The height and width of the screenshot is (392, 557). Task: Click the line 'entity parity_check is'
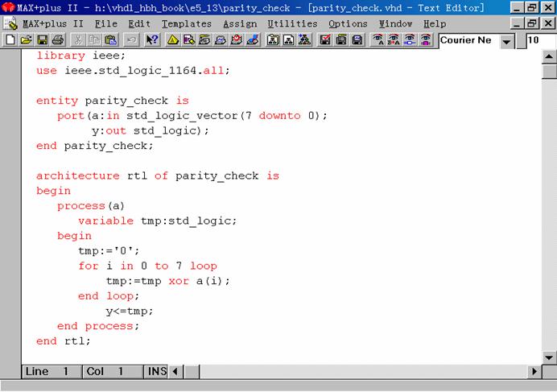[x=112, y=101]
